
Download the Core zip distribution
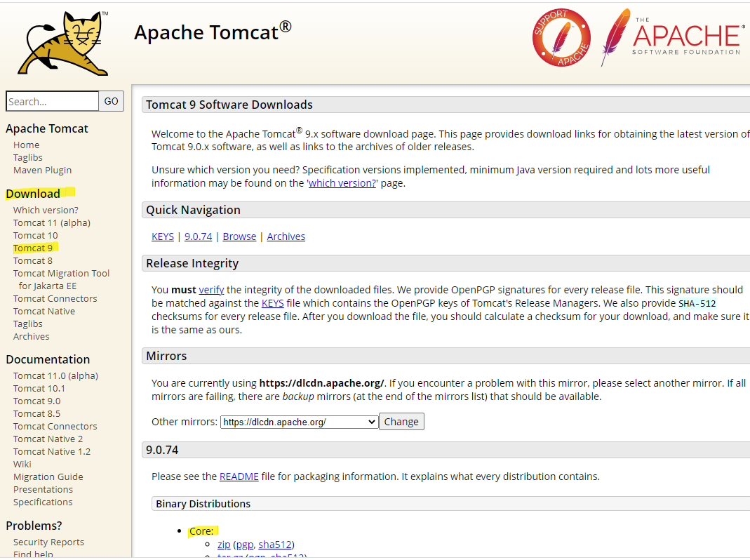[x=224, y=544]
